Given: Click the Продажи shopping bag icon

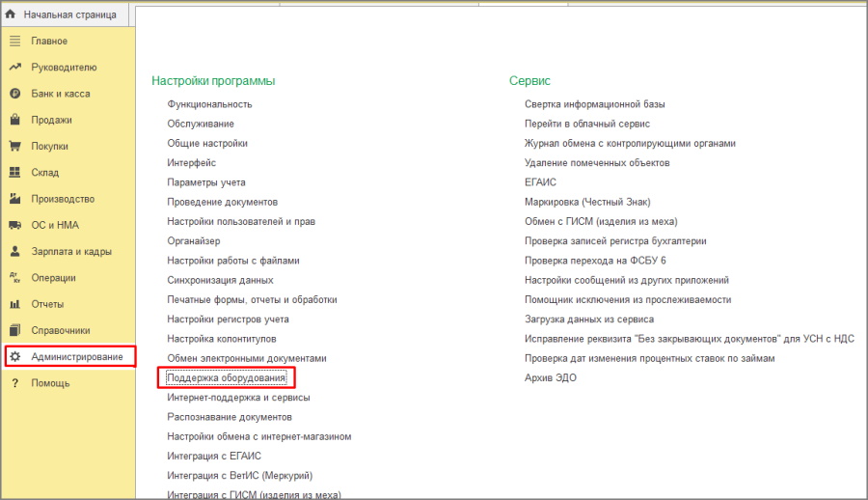Looking at the screenshot, I should click(x=14, y=120).
